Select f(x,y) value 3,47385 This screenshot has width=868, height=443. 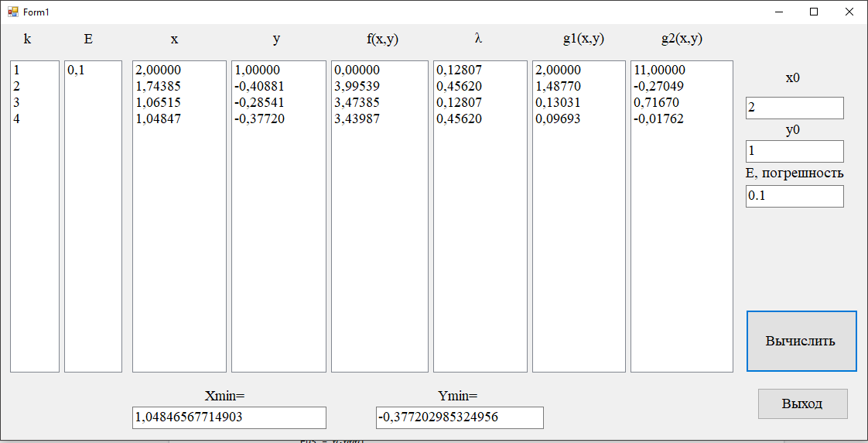(x=379, y=102)
